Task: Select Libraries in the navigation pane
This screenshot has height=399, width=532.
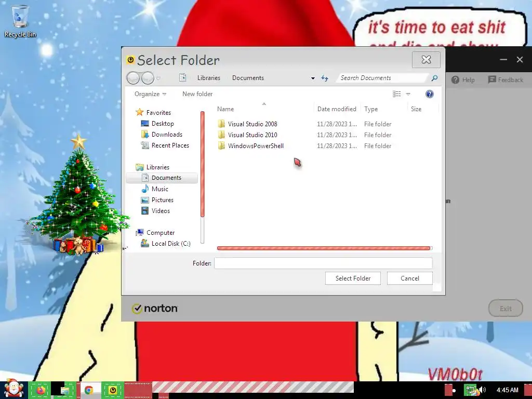Action: (152, 167)
